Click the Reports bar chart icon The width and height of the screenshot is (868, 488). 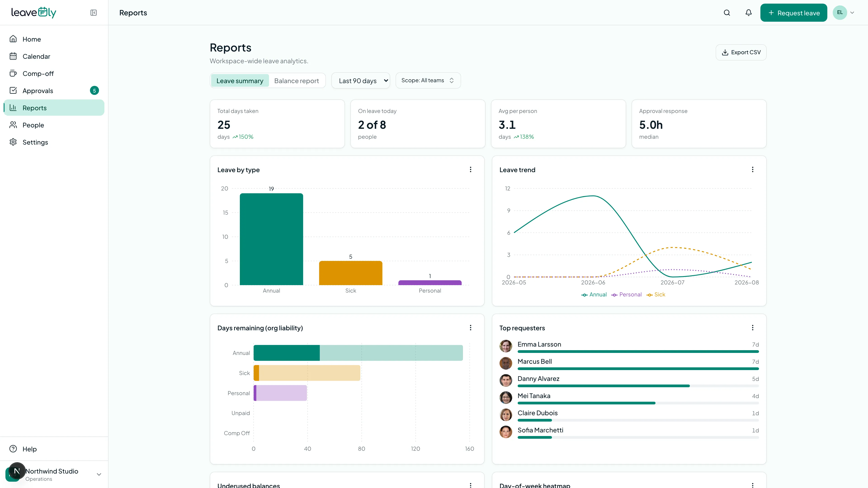13,108
